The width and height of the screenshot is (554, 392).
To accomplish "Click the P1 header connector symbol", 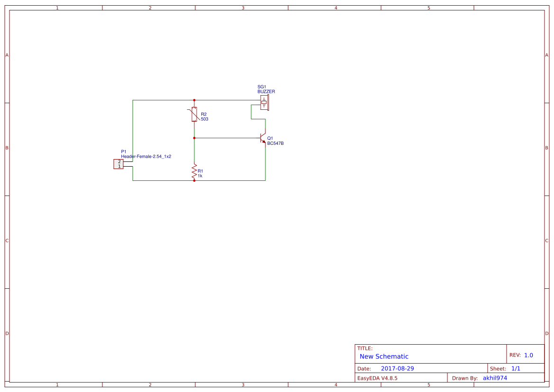I will click(x=118, y=164).
